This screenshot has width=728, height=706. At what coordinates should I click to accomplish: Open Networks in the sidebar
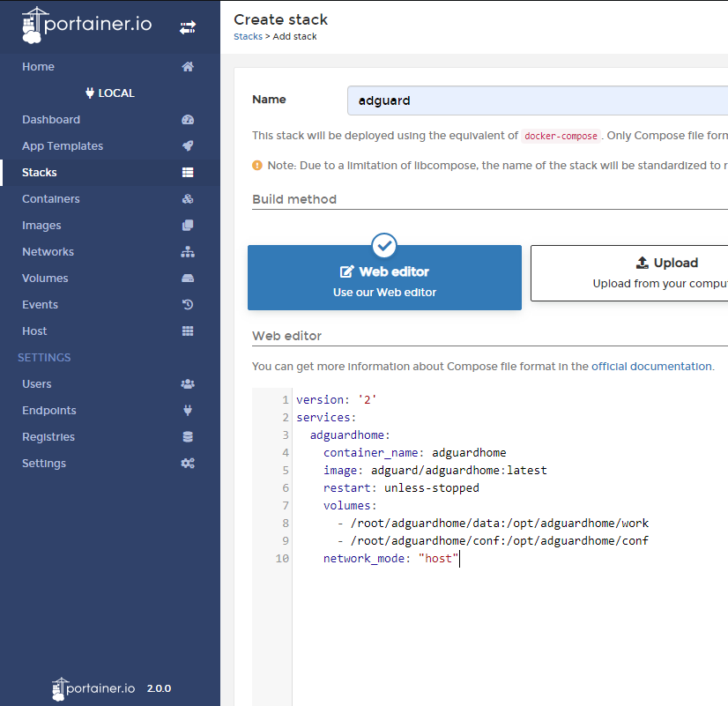pyautogui.click(x=48, y=251)
